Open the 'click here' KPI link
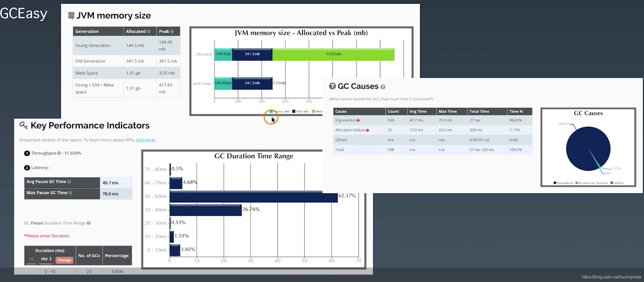 click(x=145, y=140)
